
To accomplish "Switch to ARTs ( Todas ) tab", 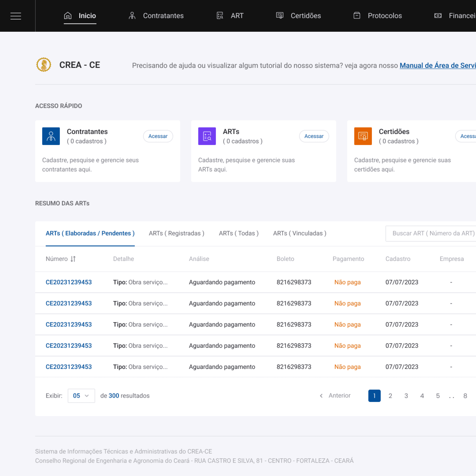I will click(239, 233).
